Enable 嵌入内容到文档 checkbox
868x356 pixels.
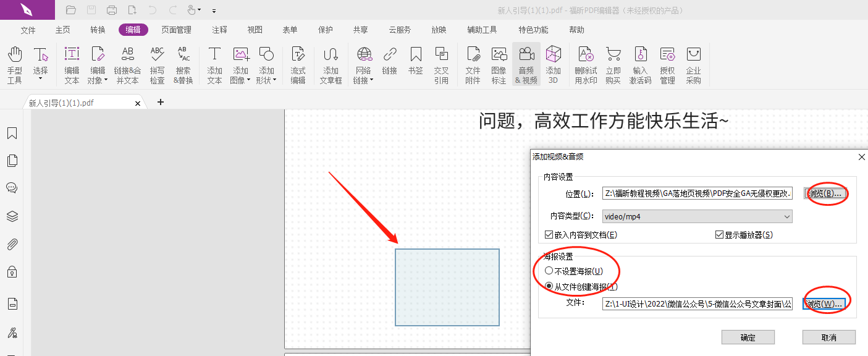[547, 234]
